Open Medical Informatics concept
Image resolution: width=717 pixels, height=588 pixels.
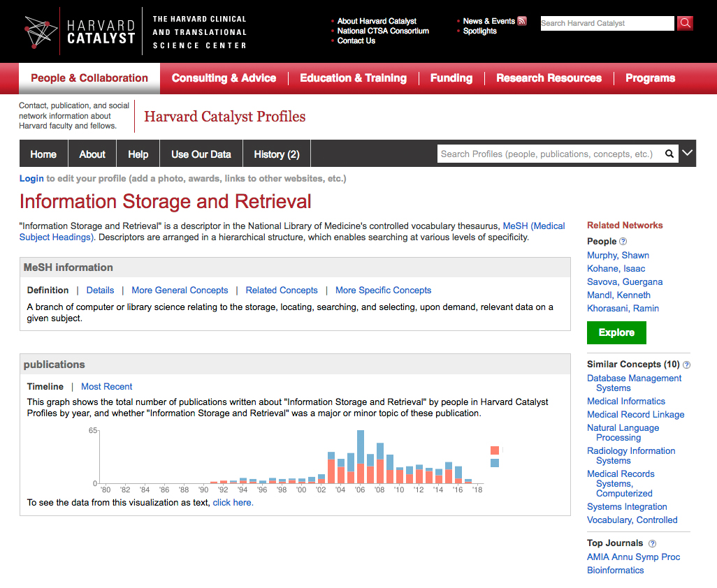coord(626,401)
